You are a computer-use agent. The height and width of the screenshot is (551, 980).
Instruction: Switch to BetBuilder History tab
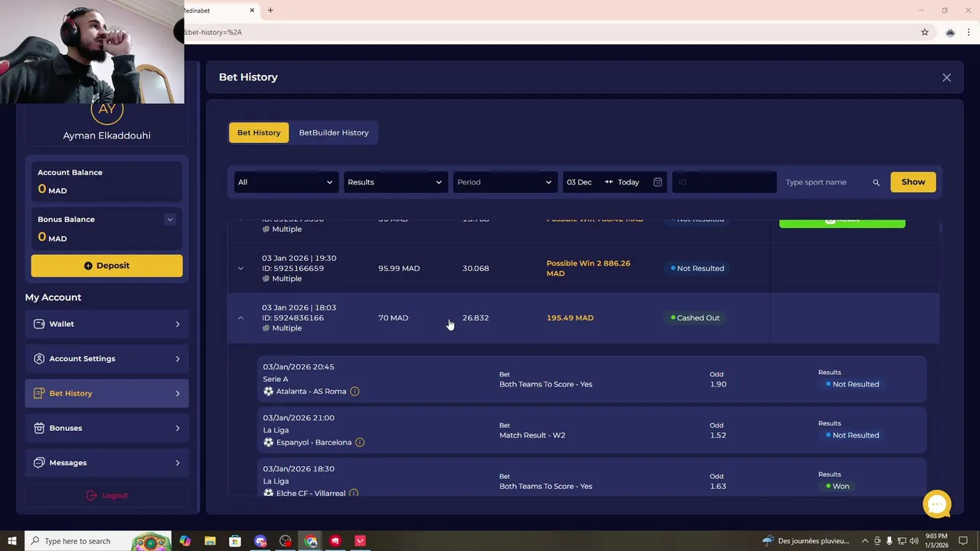[334, 132]
